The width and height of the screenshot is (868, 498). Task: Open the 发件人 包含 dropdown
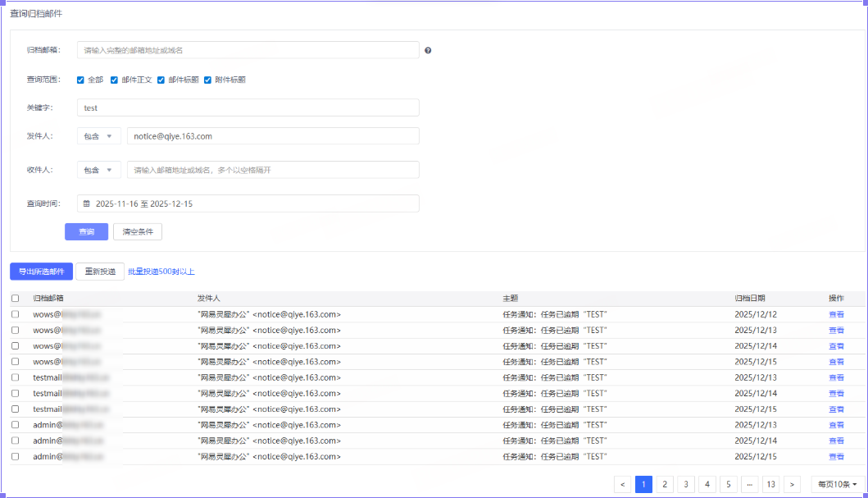[98, 136]
